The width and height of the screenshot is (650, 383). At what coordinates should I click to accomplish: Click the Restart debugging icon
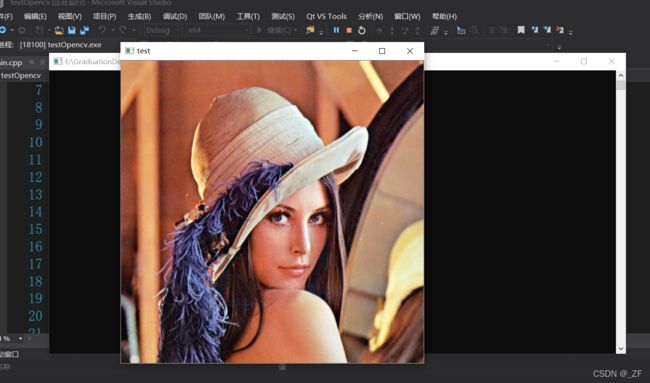tap(362, 30)
